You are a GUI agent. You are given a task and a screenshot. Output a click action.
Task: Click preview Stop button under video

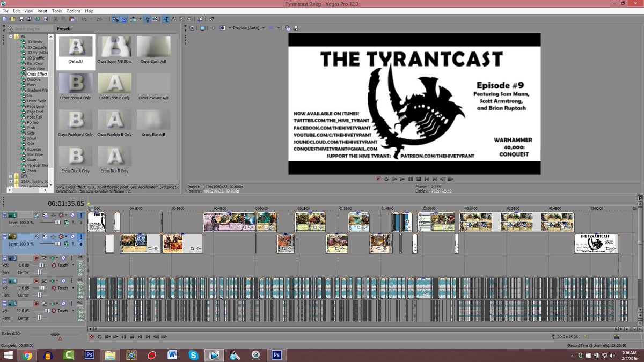(x=418, y=179)
